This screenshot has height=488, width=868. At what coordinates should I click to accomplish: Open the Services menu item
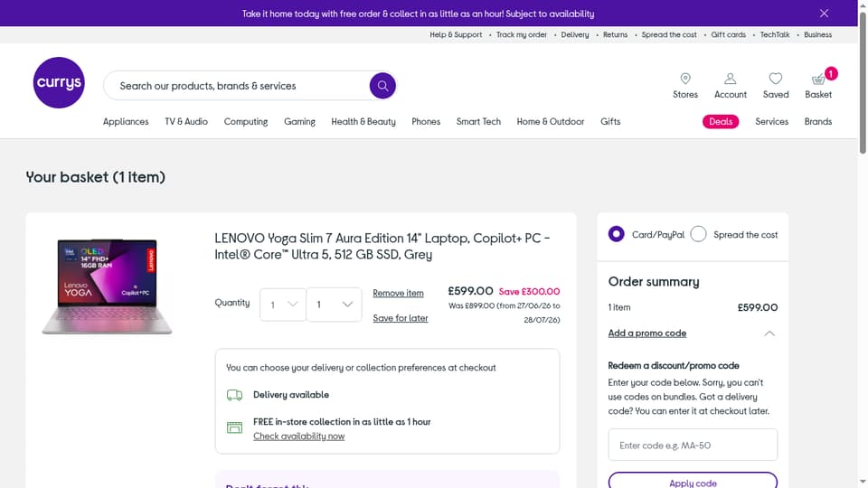click(771, 122)
